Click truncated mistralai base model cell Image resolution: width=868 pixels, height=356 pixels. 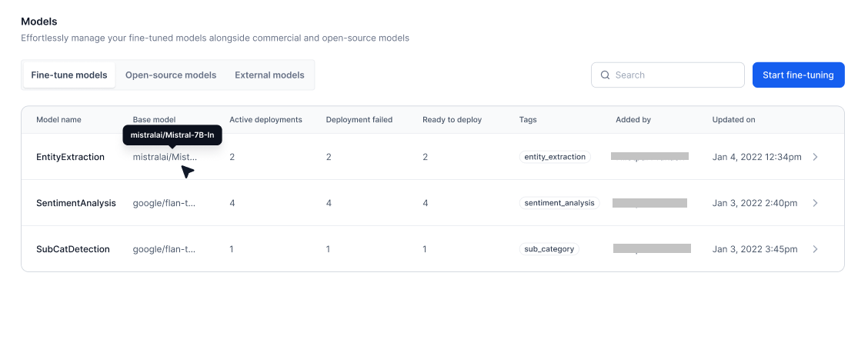pos(164,157)
